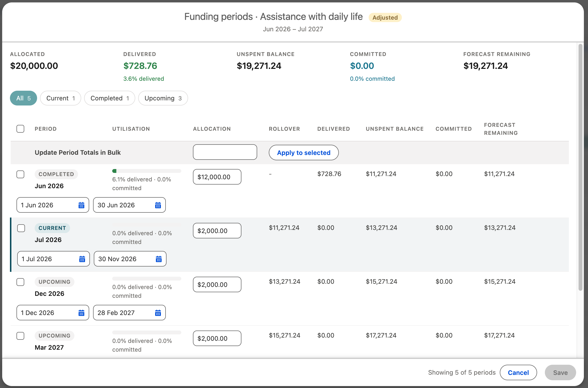Screen dimensions: 588x388
Task: Filter by the Current periods tab
Action: point(61,98)
